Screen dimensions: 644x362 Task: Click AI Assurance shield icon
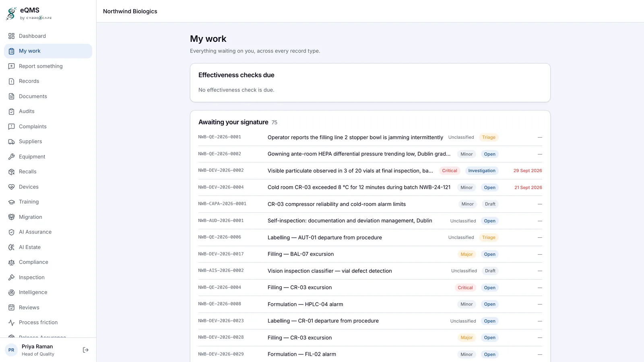11,232
